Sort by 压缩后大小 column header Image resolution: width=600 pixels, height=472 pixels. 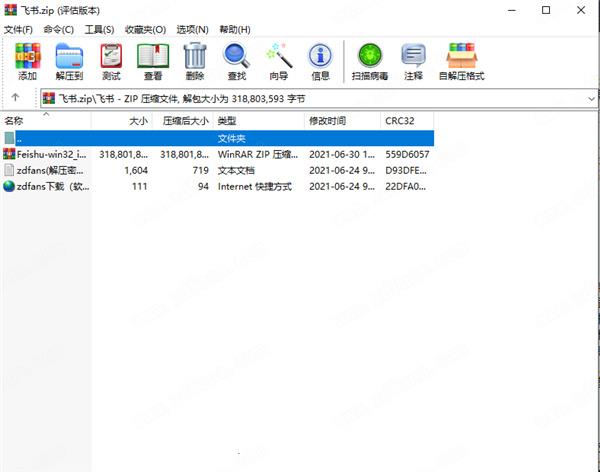183,121
